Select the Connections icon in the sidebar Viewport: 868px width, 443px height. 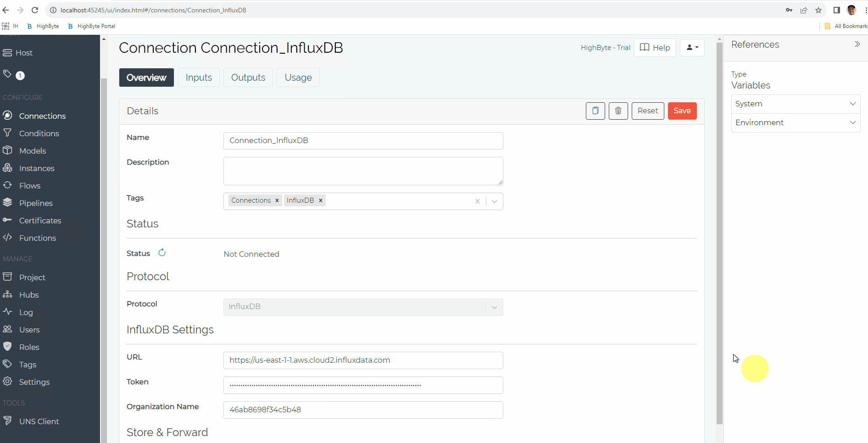(x=8, y=116)
